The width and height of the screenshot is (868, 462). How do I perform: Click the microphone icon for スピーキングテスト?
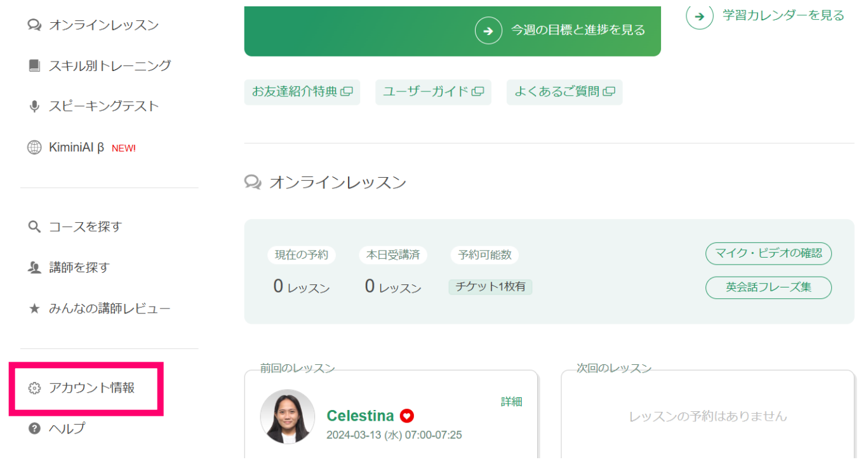click(34, 107)
